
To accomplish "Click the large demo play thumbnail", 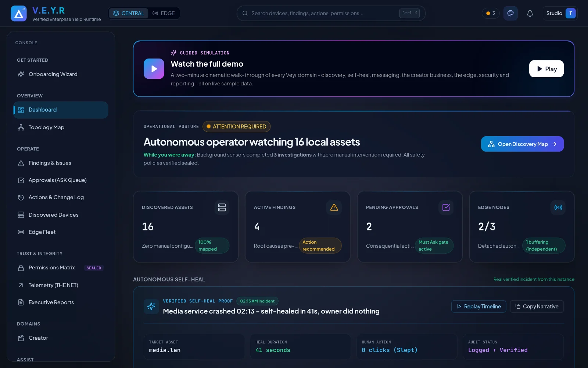I will point(154,69).
